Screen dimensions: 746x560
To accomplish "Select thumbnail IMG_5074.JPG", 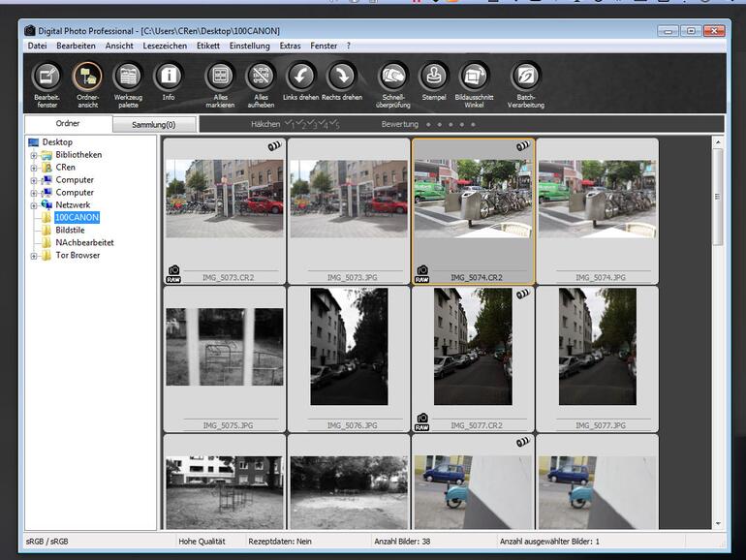I will [598, 211].
